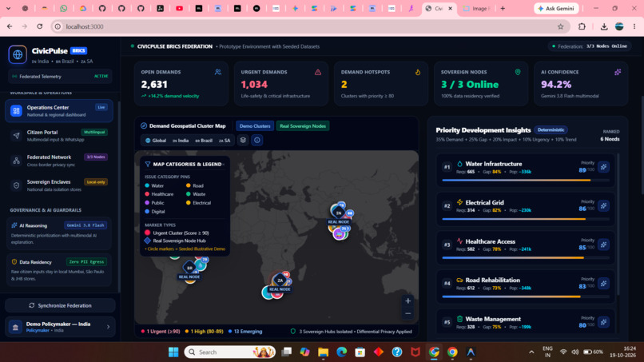Click the Federation 3/3 Nodes Online status
The image size is (644, 362).
click(x=590, y=46)
